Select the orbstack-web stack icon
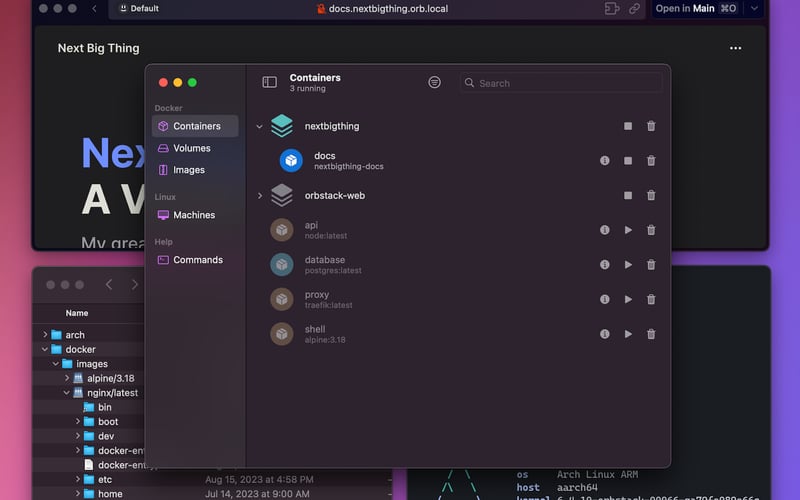 282,195
